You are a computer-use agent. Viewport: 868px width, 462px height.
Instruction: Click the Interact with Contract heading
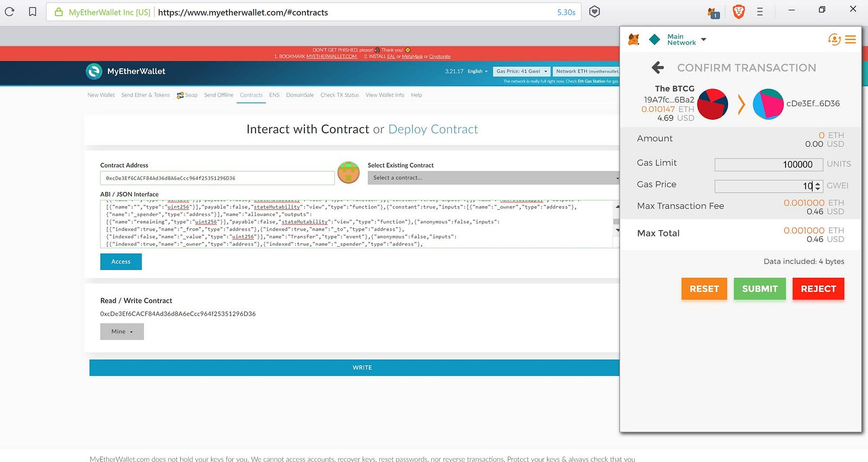pyautogui.click(x=308, y=129)
